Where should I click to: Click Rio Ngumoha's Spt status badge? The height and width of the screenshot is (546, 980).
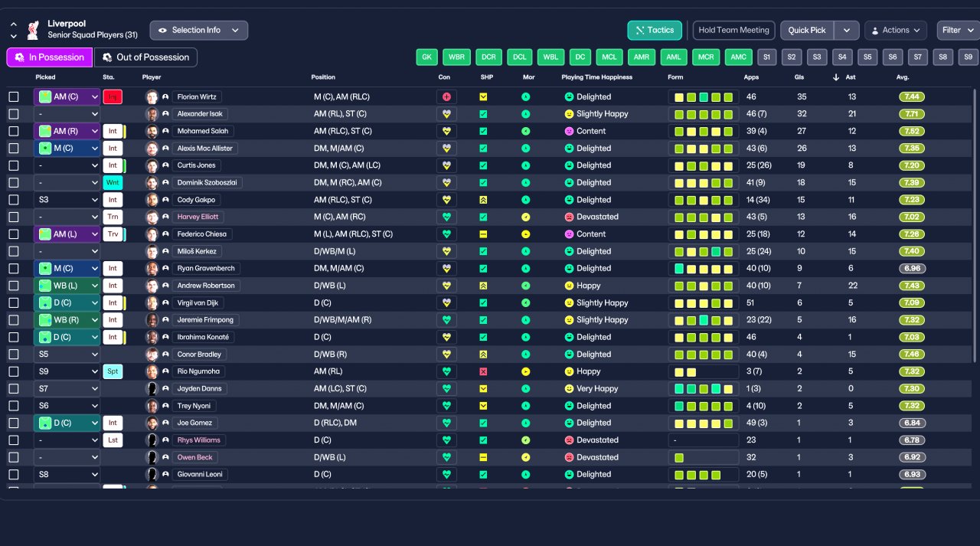coord(113,371)
